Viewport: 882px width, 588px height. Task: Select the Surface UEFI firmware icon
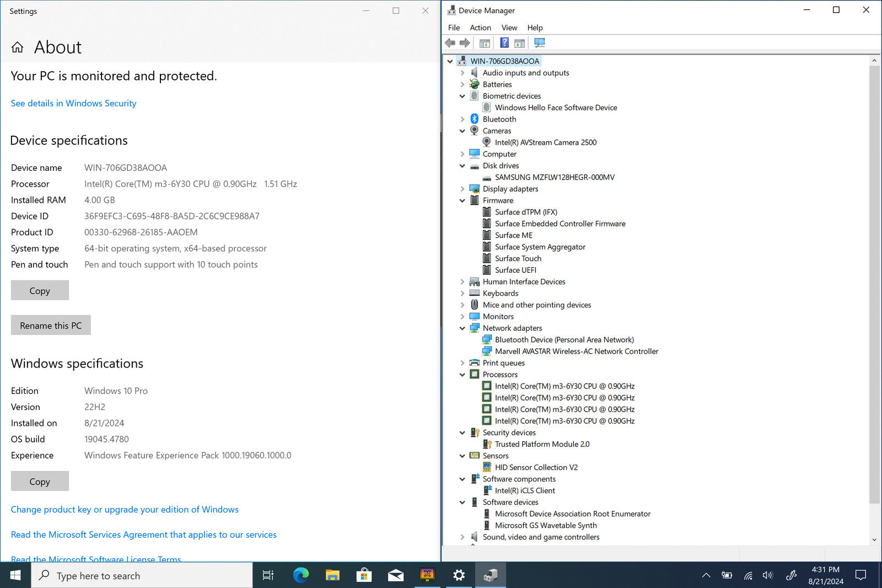[x=487, y=270]
